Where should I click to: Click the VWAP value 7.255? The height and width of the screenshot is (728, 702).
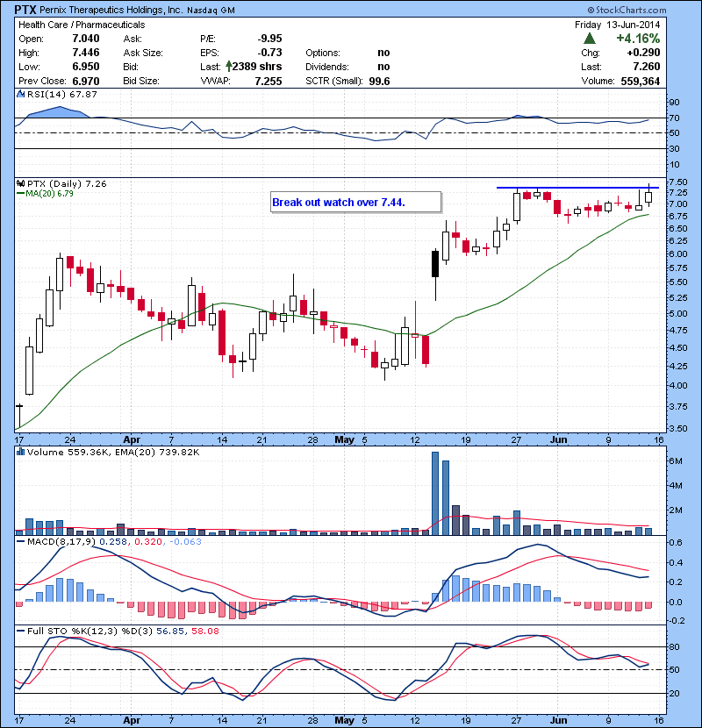(268, 81)
